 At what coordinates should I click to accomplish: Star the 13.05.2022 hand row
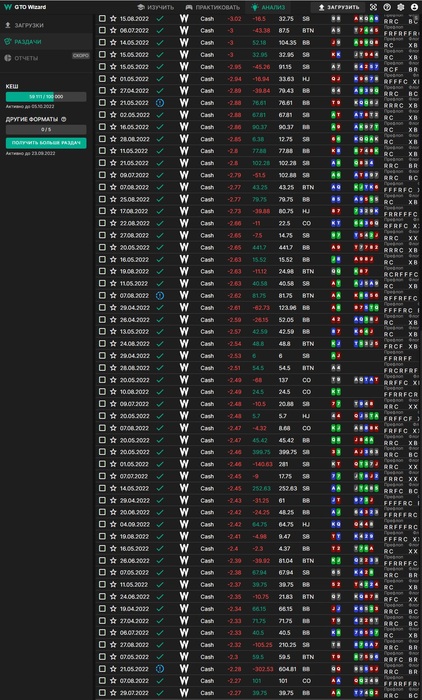(113, 332)
